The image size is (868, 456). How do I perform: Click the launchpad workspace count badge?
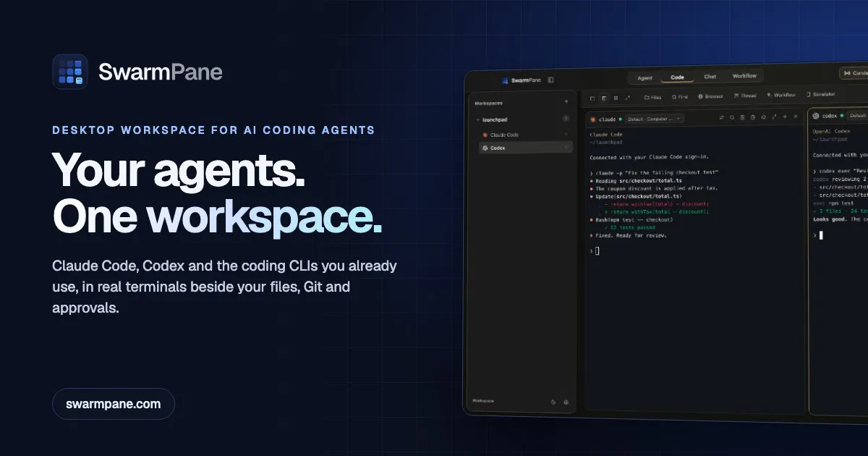(566, 118)
